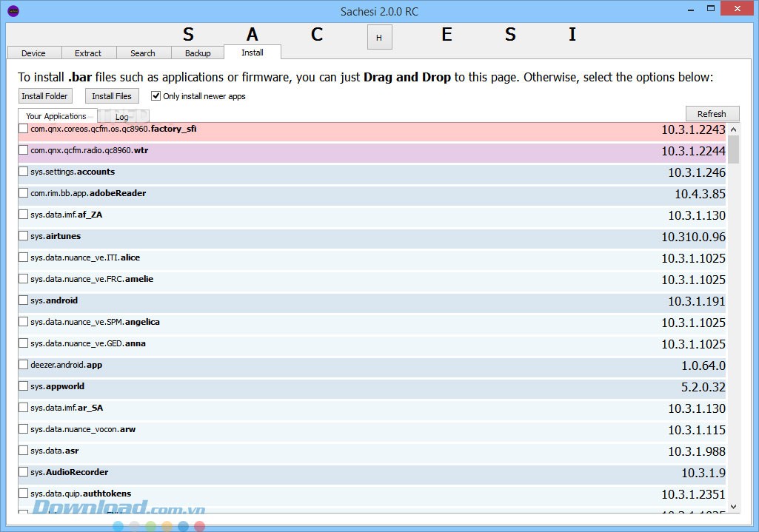759x532 pixels.
Task: Select the sys.AudioRecorder checkbox
Action: [x=24, y=472]
